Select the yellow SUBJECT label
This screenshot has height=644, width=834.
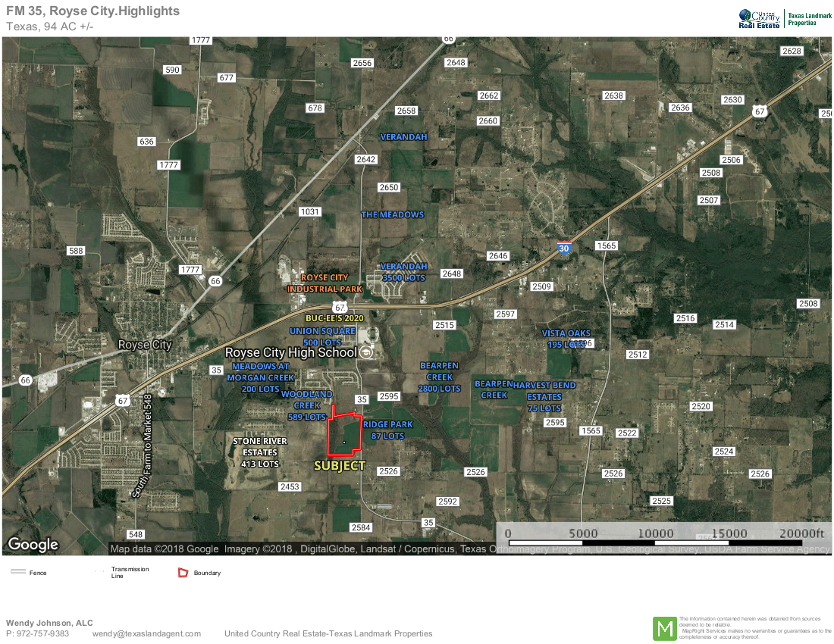click(340, 465)
